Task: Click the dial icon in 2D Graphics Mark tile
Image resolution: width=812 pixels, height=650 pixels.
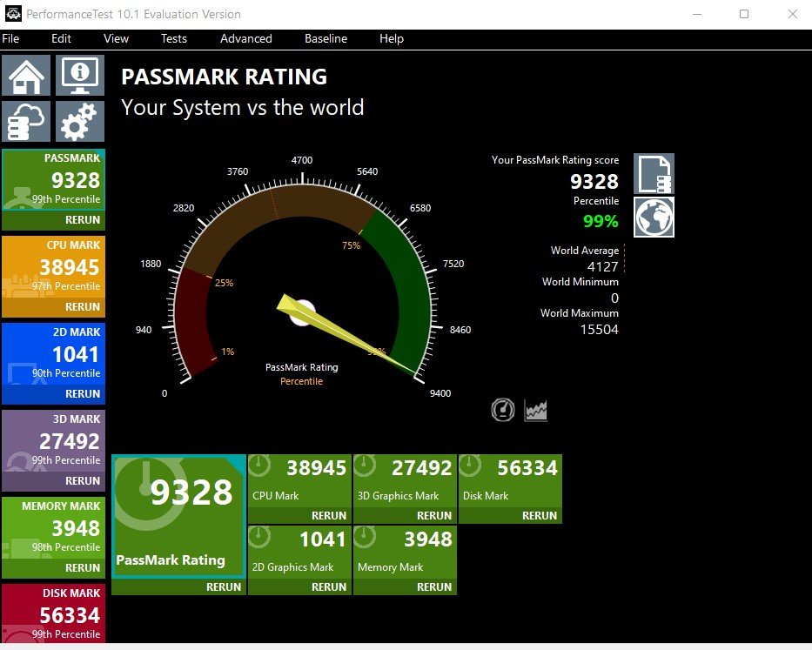Action: [259, 537]
